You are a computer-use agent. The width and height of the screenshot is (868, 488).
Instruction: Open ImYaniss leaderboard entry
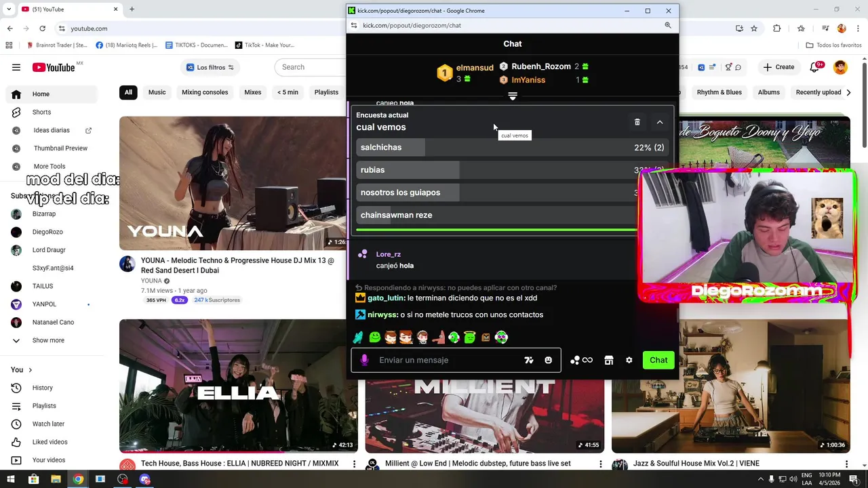[543, 80]
